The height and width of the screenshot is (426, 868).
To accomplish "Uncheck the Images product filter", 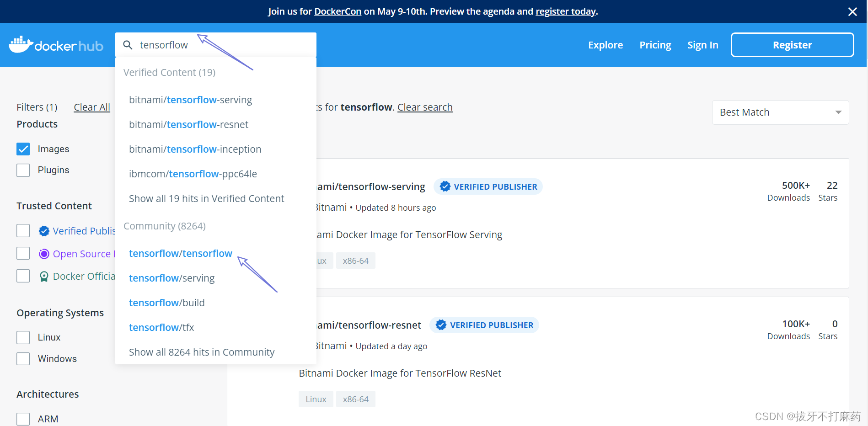I will 23,149.
